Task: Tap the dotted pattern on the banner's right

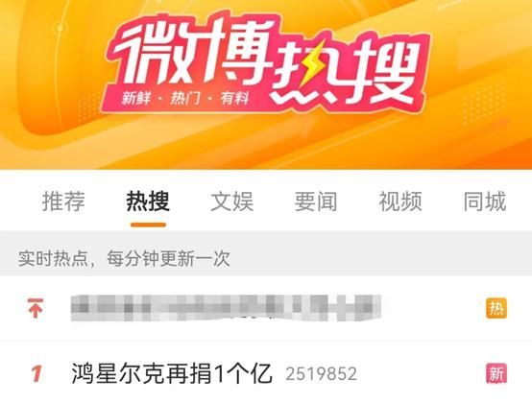Action: (485, 102)
